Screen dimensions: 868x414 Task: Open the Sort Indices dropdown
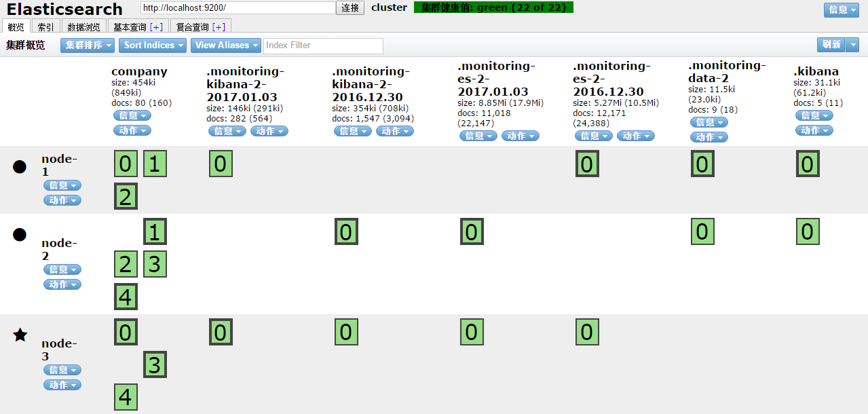pyautogui.click(x=154, y=45)
